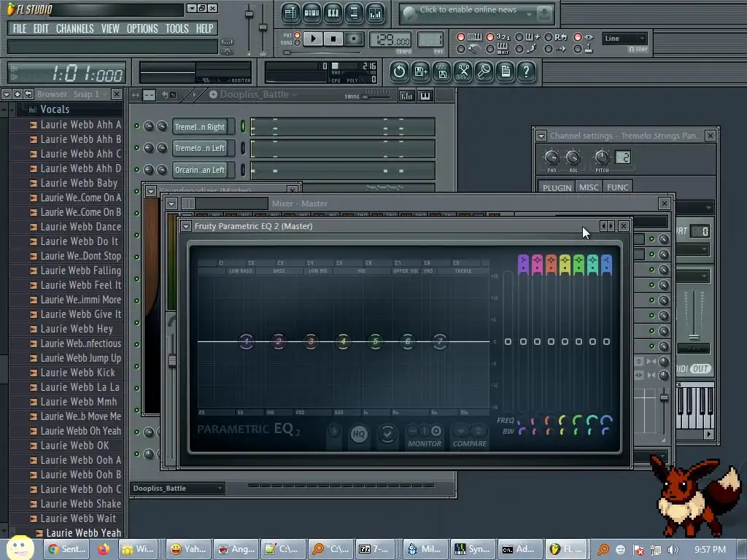
Task: Toggle PAT pattern mode radio
Action: (298, 35)
